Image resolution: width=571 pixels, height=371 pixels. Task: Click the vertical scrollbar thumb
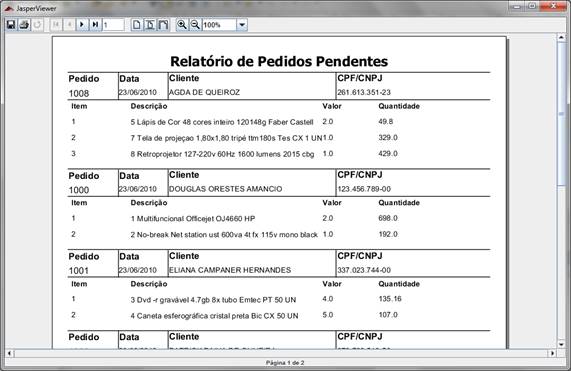561,114
